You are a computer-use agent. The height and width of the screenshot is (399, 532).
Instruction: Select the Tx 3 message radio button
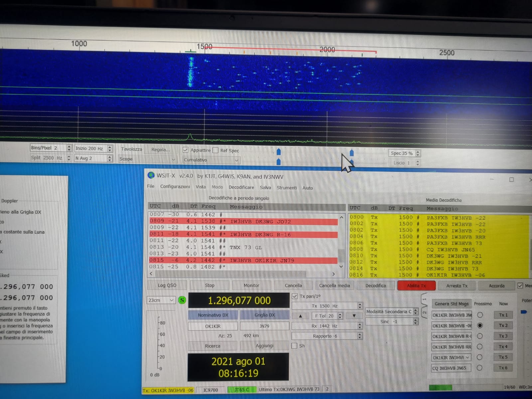[x=480, y=336]
